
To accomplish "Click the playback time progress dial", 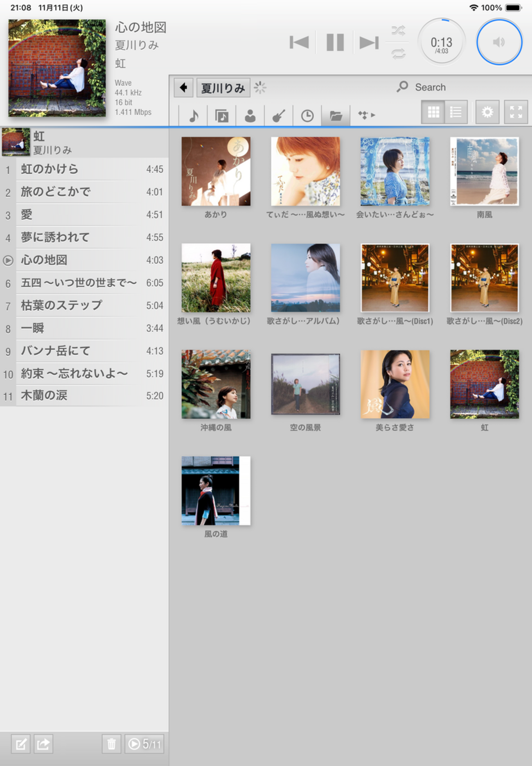I will (x=442, y=42).
